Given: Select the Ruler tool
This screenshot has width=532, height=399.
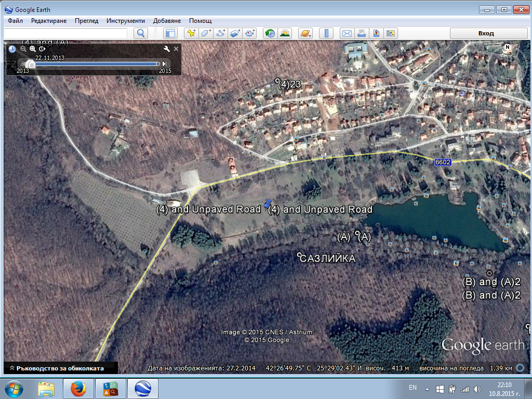Looking at the screenshot, I should (326, 33).
